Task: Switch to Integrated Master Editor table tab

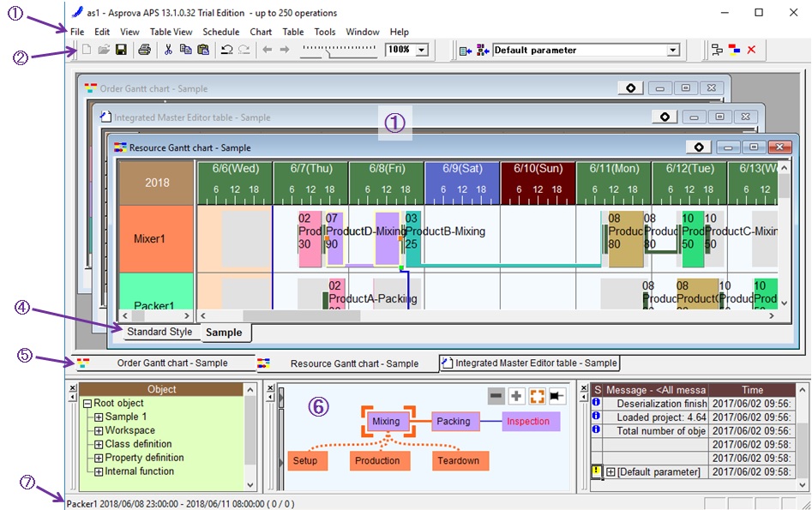Action: [530, 363]
